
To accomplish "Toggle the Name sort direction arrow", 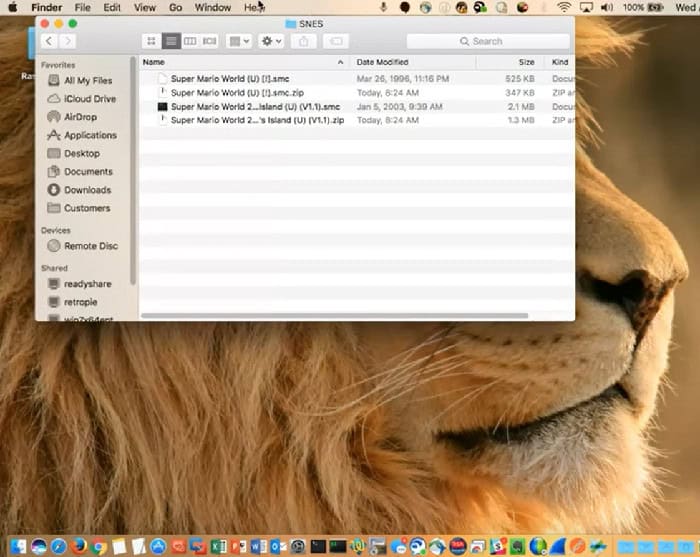I will 340,62.
